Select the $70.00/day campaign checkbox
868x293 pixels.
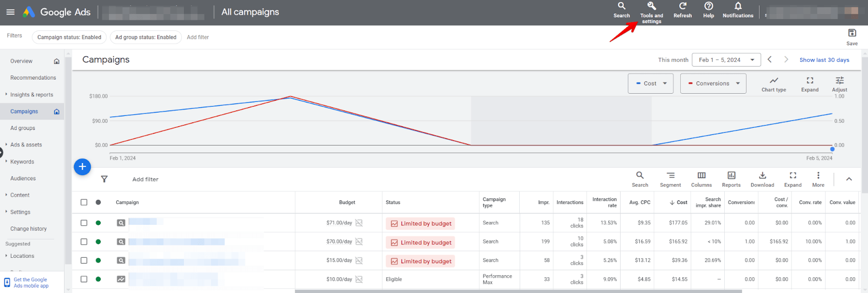pyautogui.click(x=84, y=242)
